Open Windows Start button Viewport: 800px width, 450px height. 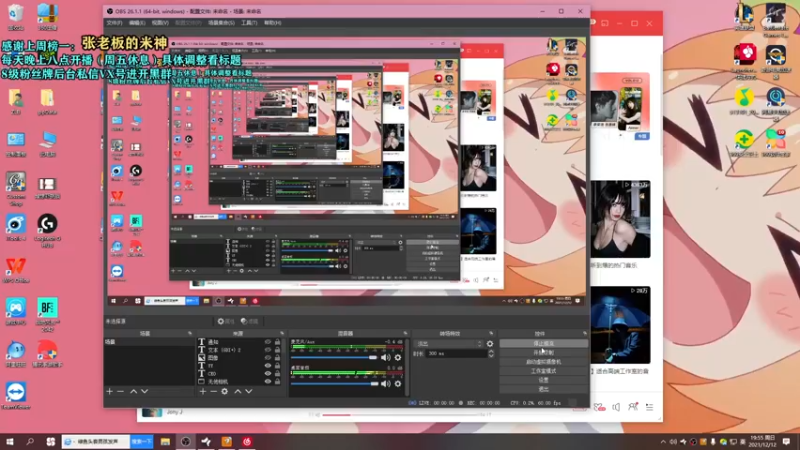click(10, 442)
